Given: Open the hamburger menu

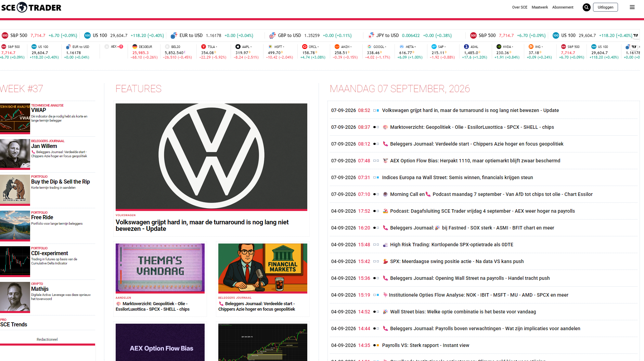Looking at the screenshot, I should point(632,7).
